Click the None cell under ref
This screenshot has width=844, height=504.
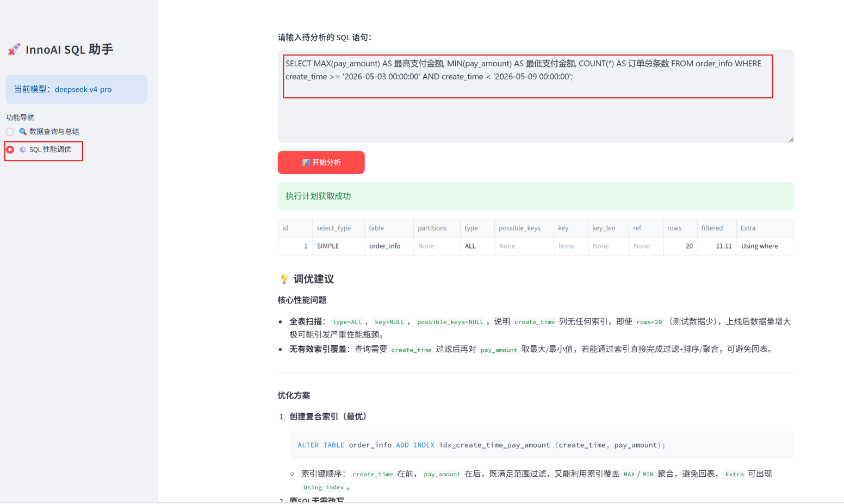pos(646,246)
